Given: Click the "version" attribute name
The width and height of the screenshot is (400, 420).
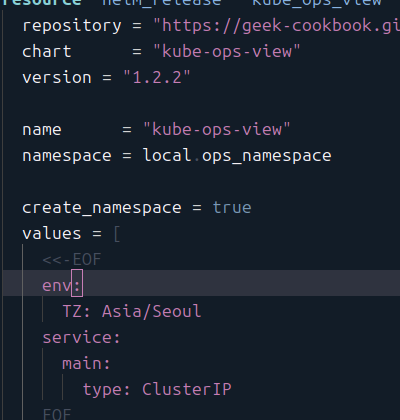Looking at the screenshot, I should pos(57,78).
